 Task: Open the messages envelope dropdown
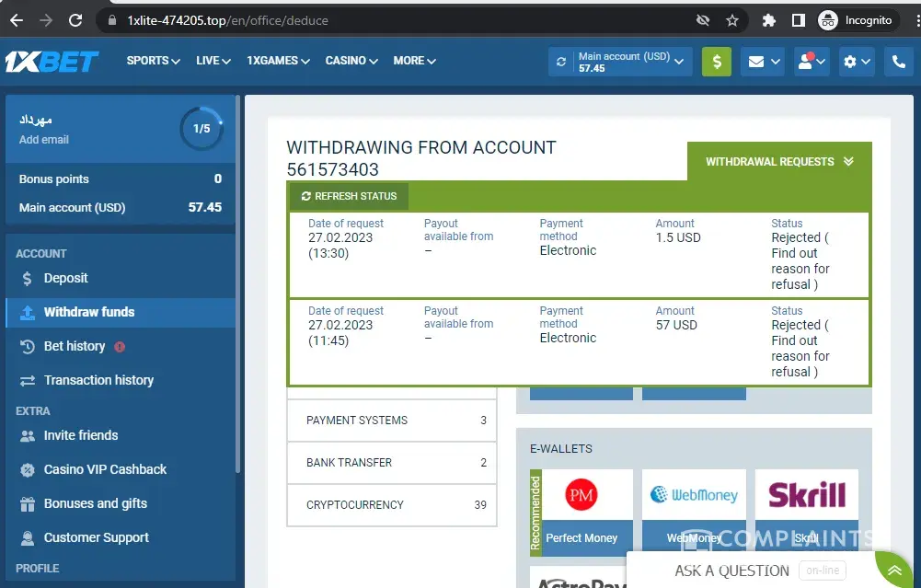763,62
